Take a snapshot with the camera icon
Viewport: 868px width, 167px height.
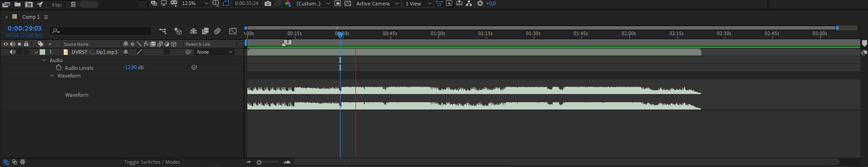coord(268,3)
